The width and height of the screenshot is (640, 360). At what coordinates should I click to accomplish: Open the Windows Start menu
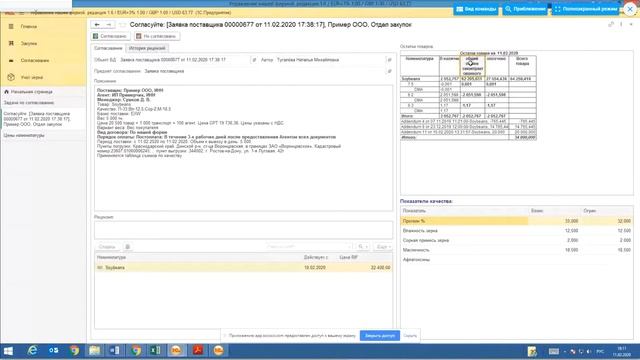click(x=8, y=351)
